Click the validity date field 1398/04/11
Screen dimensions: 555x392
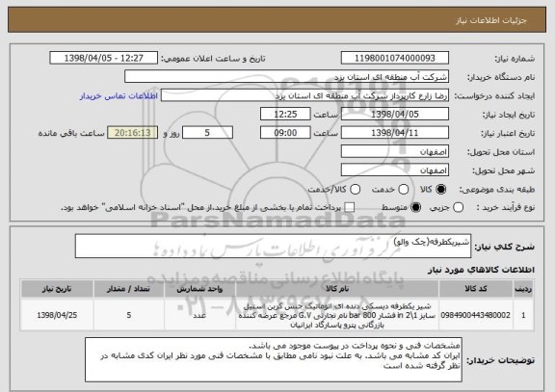point(395,133)
